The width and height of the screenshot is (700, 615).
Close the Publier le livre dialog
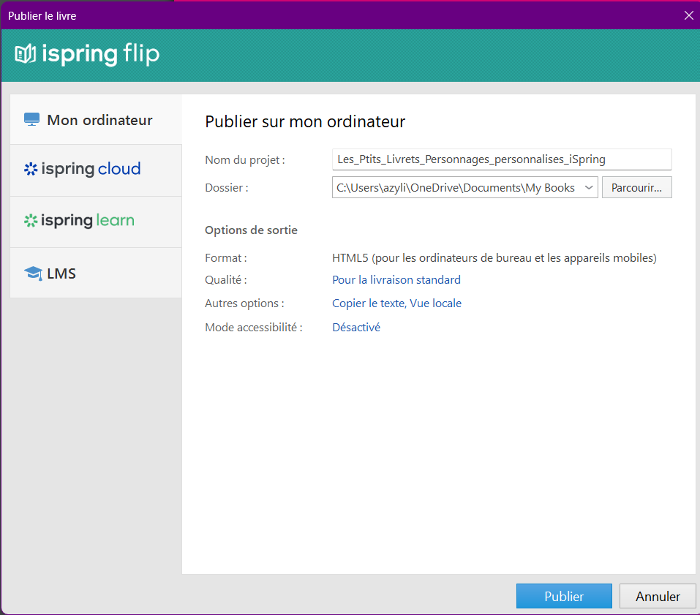[688, 15]
